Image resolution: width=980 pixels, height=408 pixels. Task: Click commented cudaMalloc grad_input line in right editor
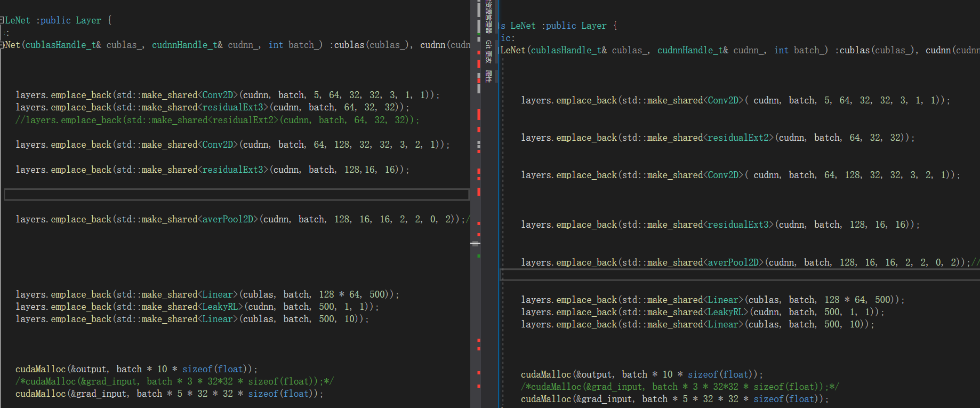click(x=680, y=387)
